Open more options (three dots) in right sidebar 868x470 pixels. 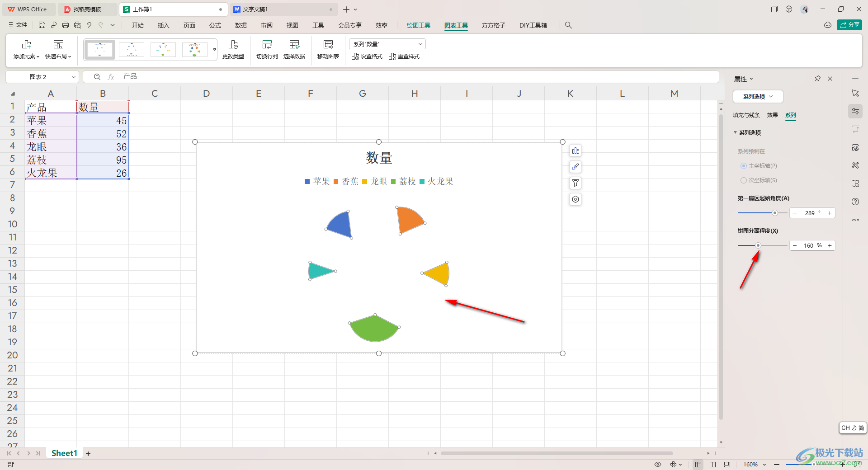(855, 220)
